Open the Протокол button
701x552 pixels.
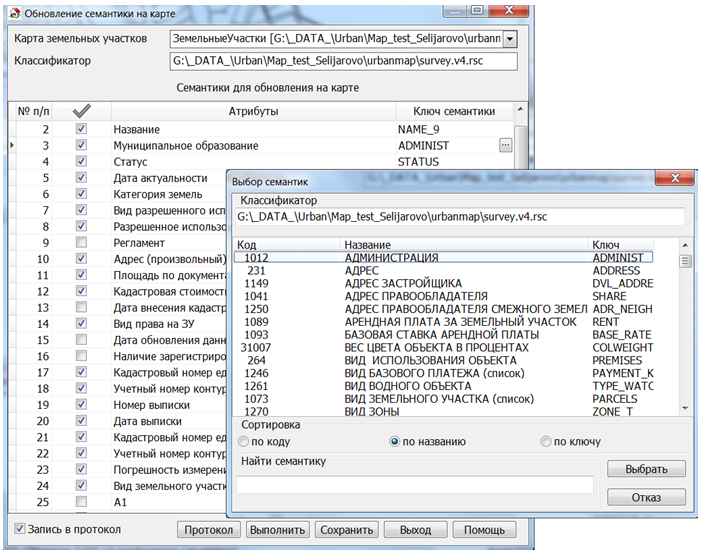(209, 530)
